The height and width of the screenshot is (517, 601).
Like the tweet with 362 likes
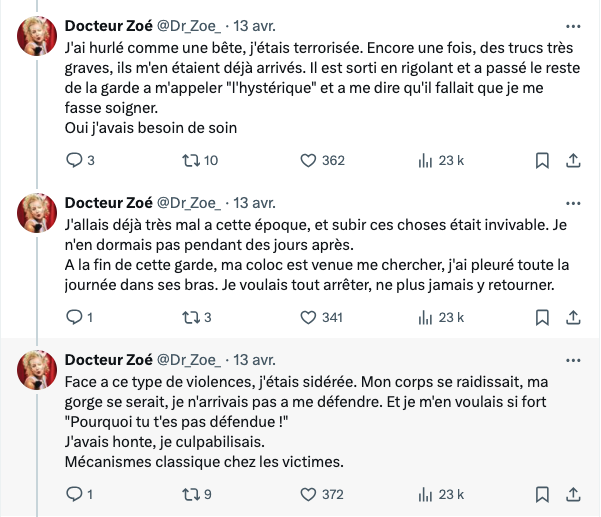tap(309, 160)
